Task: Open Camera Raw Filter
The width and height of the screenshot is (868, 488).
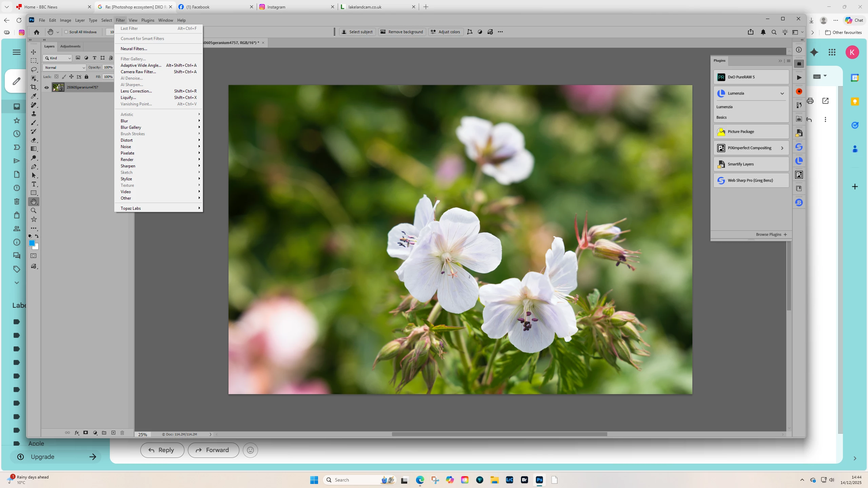Action: pyautogui.click(x=158, y=72)
